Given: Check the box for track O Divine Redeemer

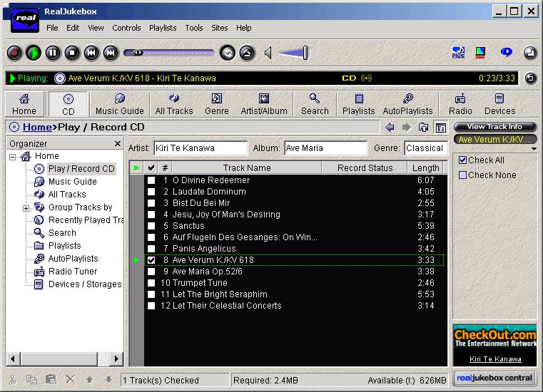Looking at the screenshot, I should [151, 180].
